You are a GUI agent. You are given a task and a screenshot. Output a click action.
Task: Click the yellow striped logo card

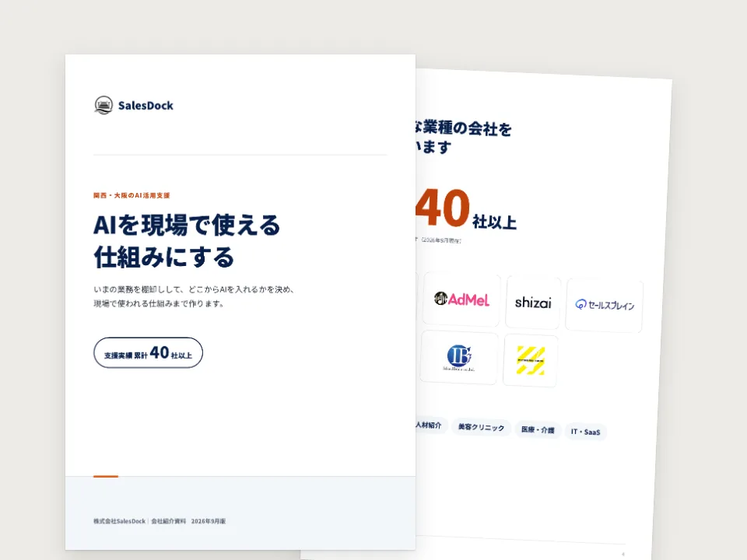(531, 360)
